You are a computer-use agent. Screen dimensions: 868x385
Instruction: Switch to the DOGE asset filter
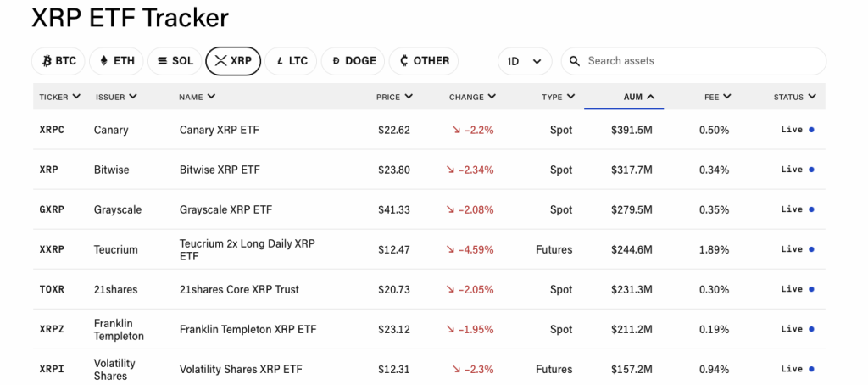tap(353, 61)
